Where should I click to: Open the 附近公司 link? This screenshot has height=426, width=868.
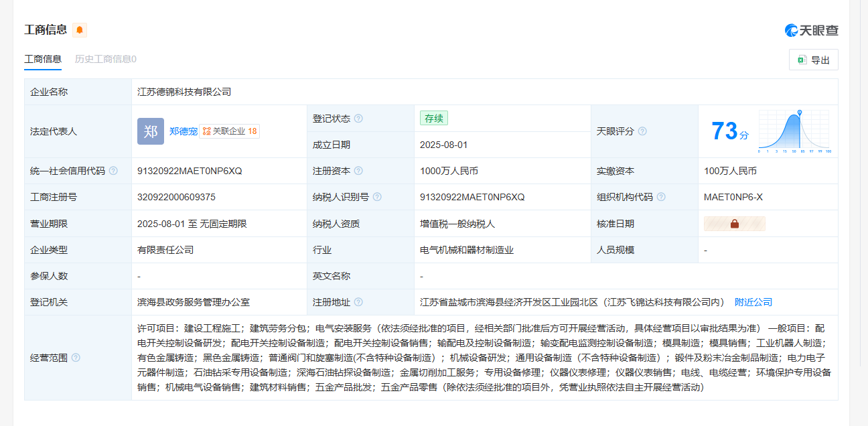(x=753, y=302)
